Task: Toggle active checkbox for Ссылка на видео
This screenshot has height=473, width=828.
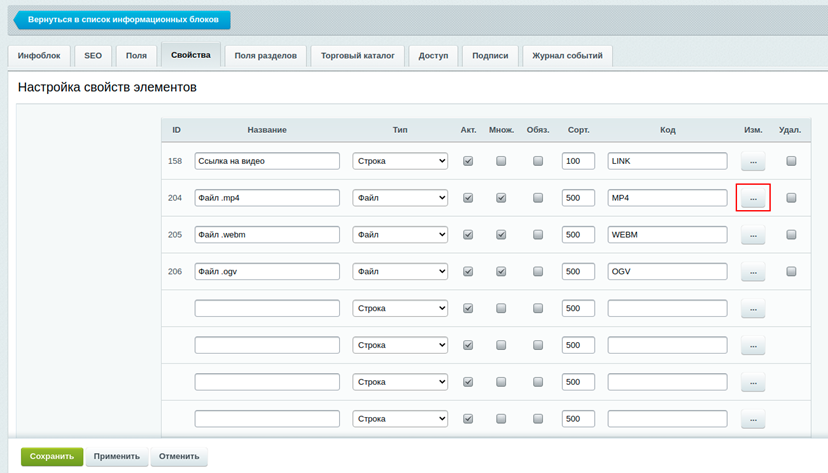Action: pyautogui.click(x=468, y=161)
